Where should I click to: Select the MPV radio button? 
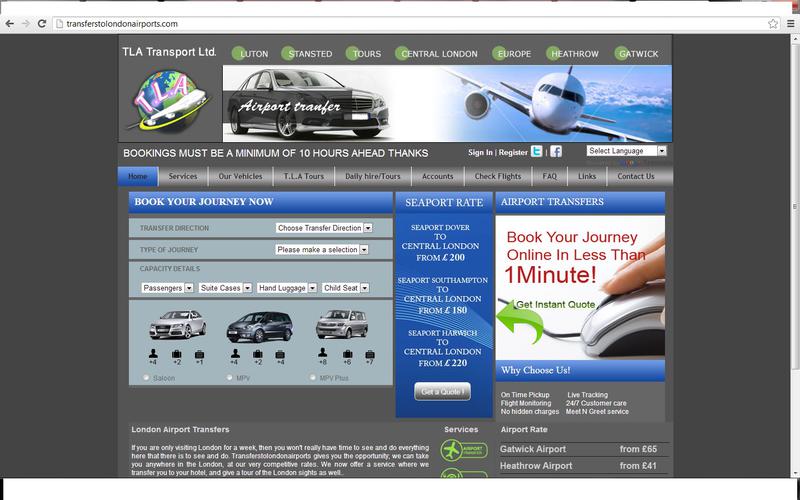pyautogui.click(x=230, y=378)
